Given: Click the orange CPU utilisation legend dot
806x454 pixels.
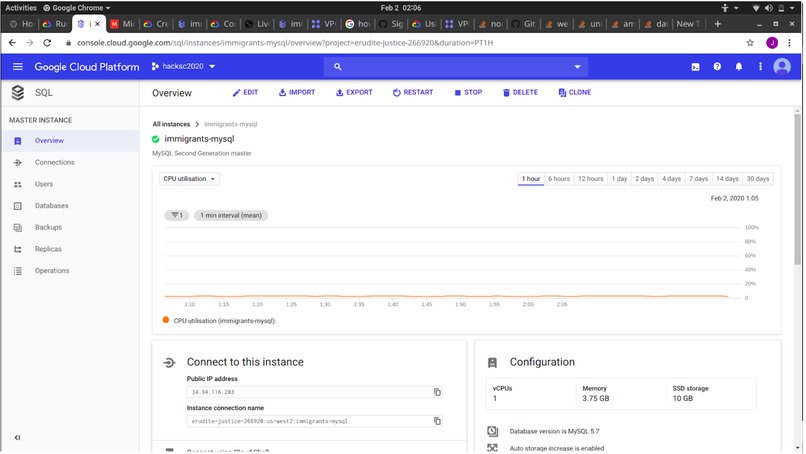Looking at the screenshot, I should pos(166,321).
